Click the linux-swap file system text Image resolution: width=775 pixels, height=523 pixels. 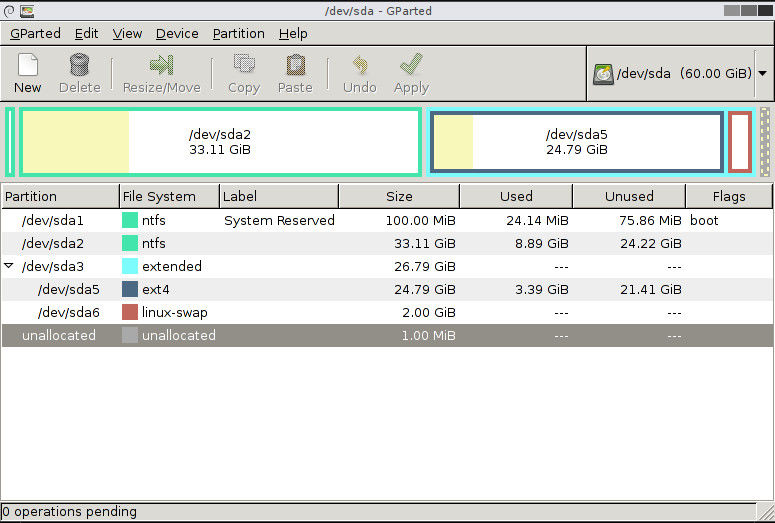[x=174, y=312]
